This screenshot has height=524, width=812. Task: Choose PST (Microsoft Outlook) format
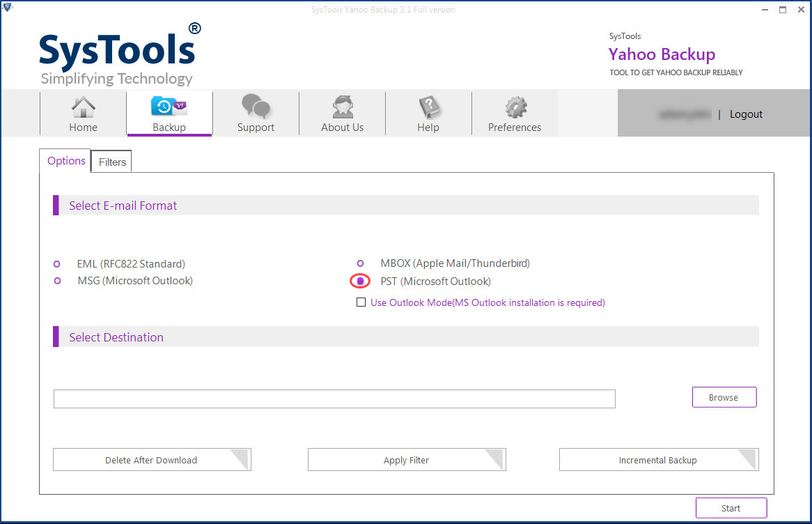coord(361,281)
